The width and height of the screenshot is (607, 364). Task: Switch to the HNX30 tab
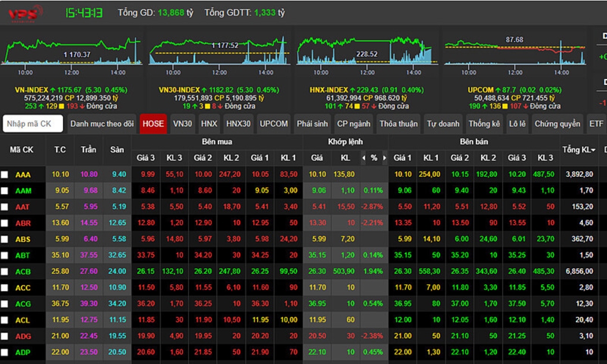(x=238, y=124)
